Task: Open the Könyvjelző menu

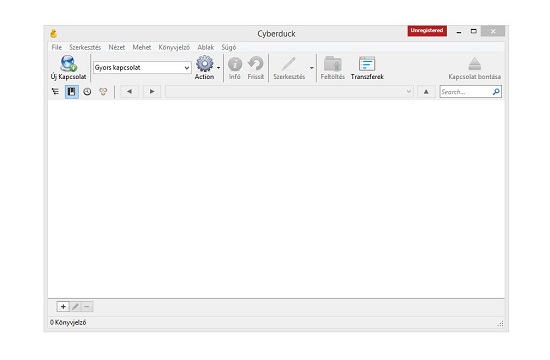Action: coord(174,47)
